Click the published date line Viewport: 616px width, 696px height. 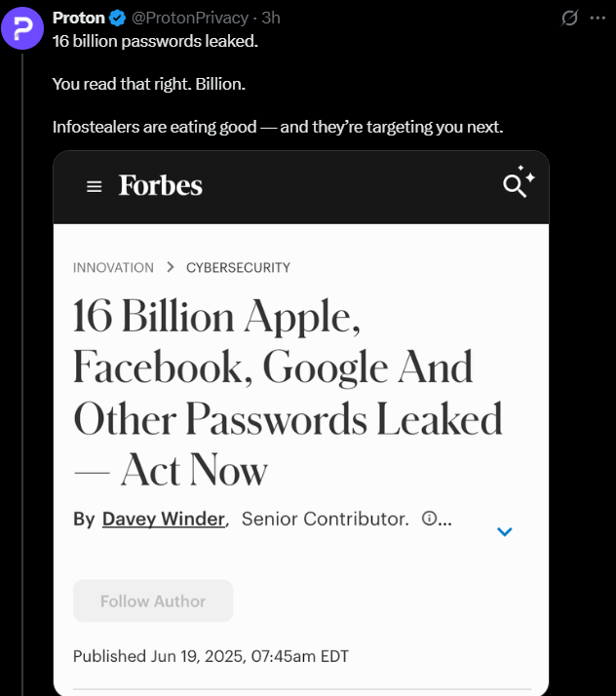coord(211,656)
